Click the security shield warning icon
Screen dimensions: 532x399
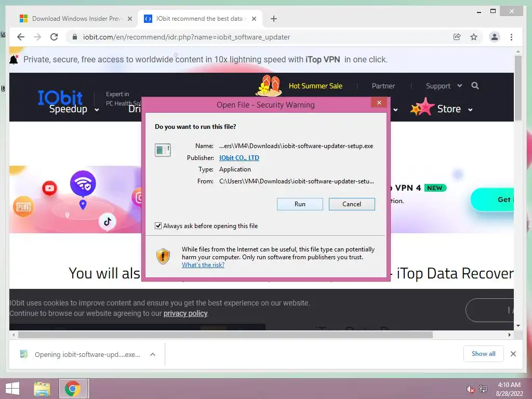coord(163,257)
